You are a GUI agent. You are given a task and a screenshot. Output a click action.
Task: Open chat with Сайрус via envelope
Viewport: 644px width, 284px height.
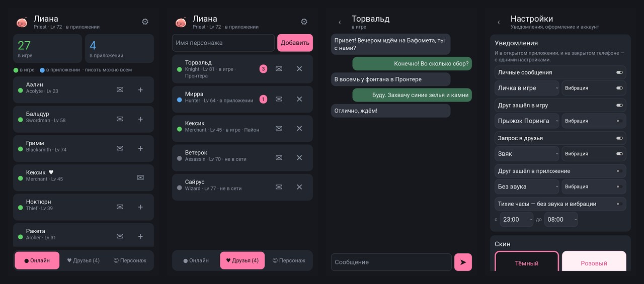(x=279, y=187)
